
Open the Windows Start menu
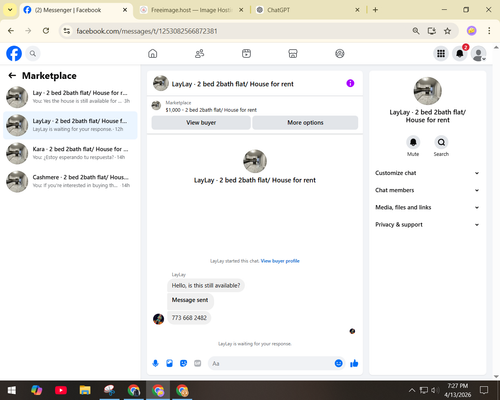click(x=12, y=390)
